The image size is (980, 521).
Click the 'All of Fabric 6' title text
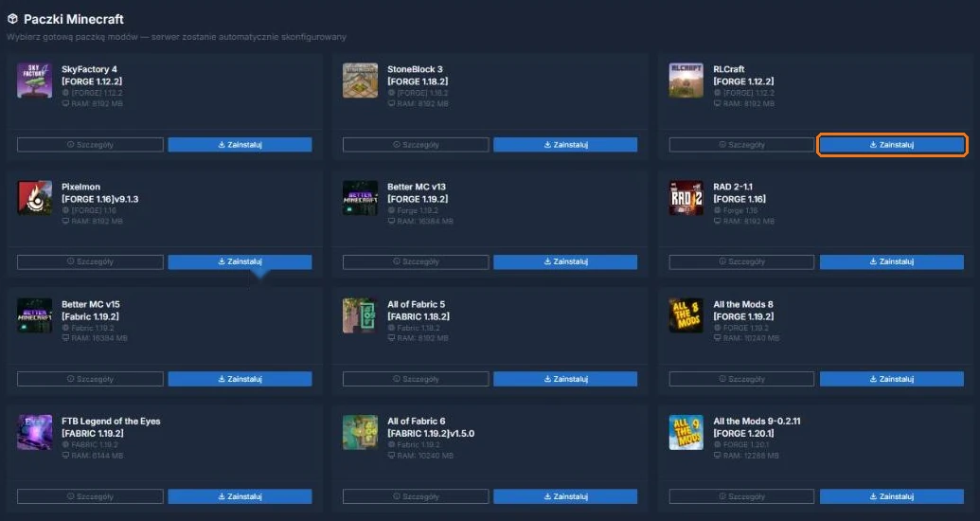tap(417, 422)
